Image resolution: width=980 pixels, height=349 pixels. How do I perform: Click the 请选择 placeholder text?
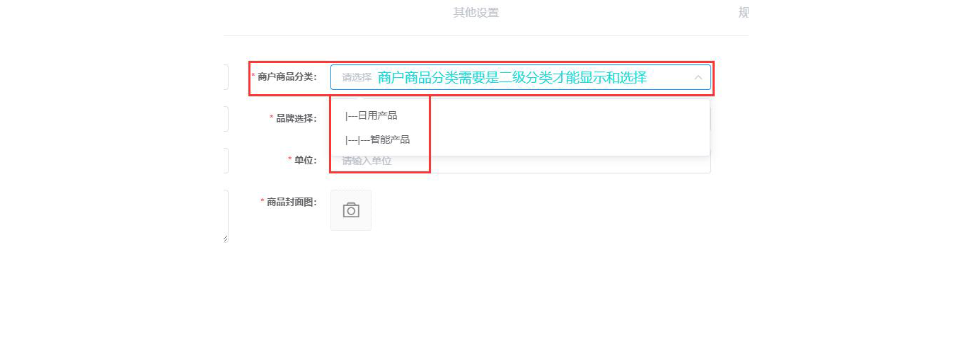pos(357,78)
